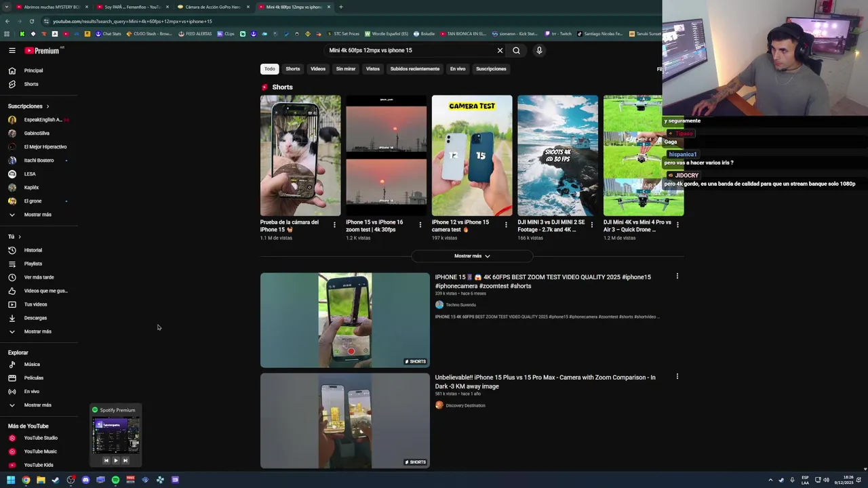Screen dimensions: 868x488
Task: Open a new browser tab
Action: [x=340, y=7]
